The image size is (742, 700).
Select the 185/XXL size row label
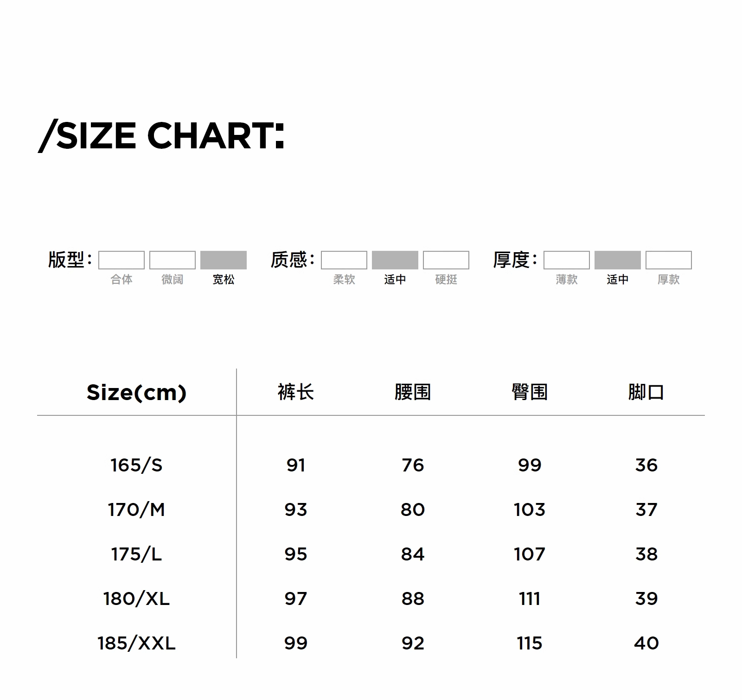[136, 643]
